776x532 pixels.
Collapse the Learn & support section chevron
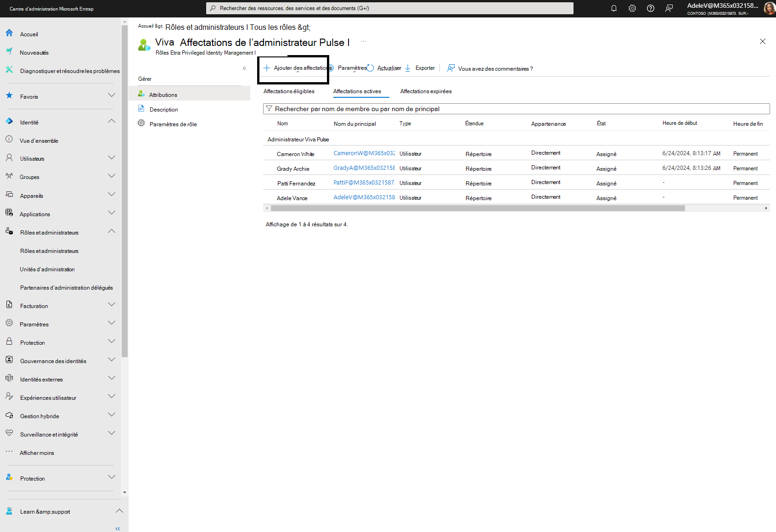(119, 511)
